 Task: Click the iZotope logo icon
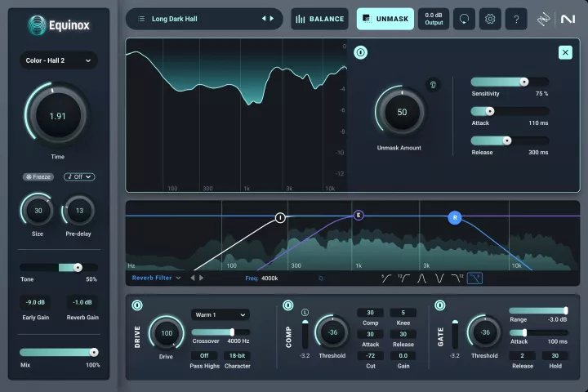[543, 19]
